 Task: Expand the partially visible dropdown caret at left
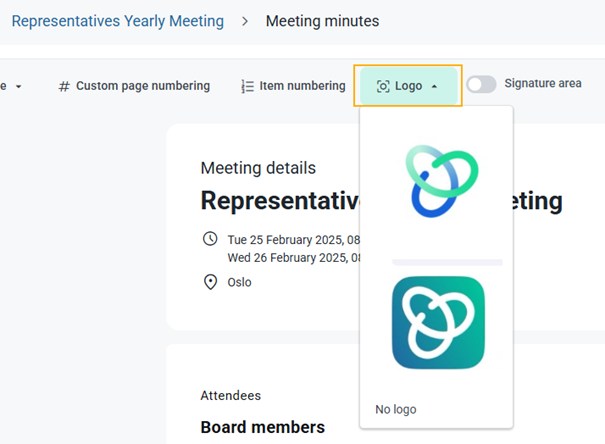[19, 86]
